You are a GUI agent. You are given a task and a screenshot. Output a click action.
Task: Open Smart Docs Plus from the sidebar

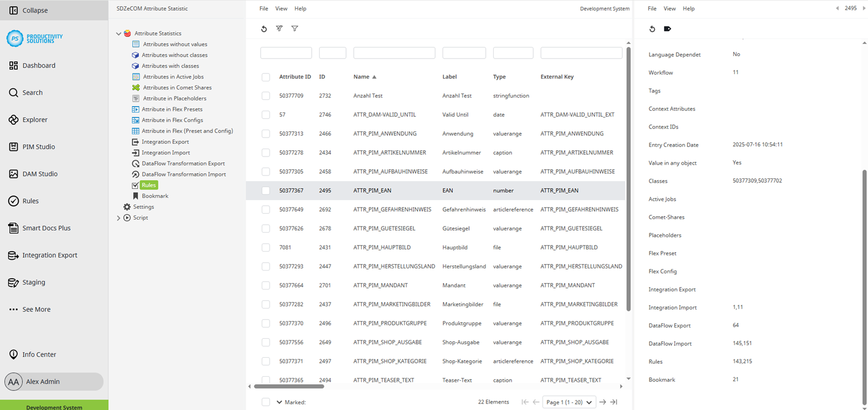(13, 228)
